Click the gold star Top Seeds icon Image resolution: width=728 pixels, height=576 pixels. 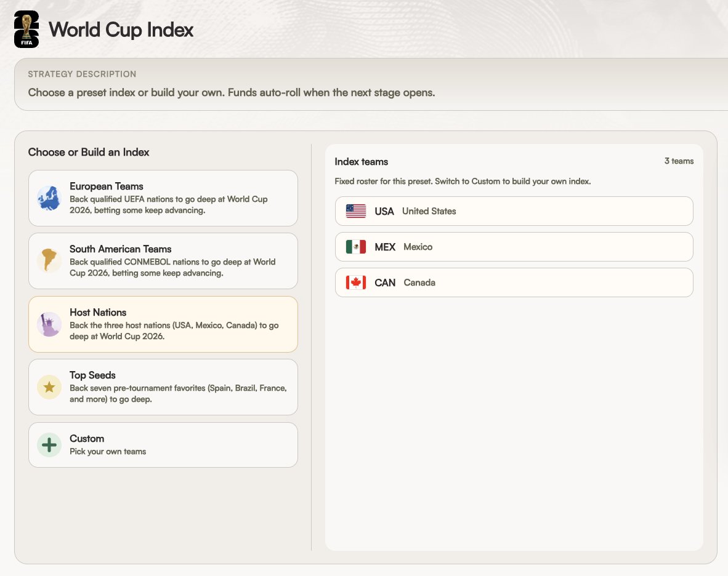point(49,387)
